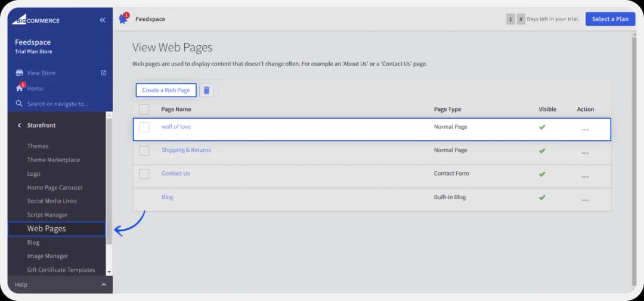Viewport: 644px width, 301px height.
Task: Click visible checkmark for Blog
Action: coord(542,197)
